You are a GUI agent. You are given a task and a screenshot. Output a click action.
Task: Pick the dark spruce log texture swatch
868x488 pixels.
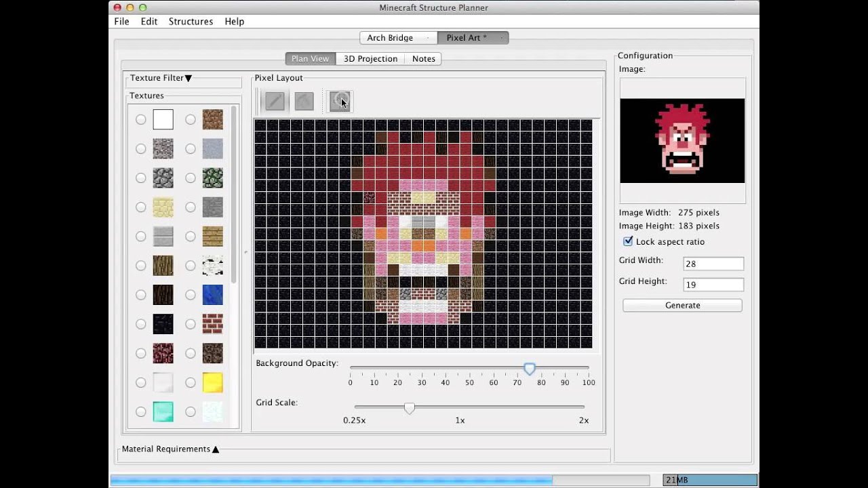pyautogui.click(x=163, y=294)
